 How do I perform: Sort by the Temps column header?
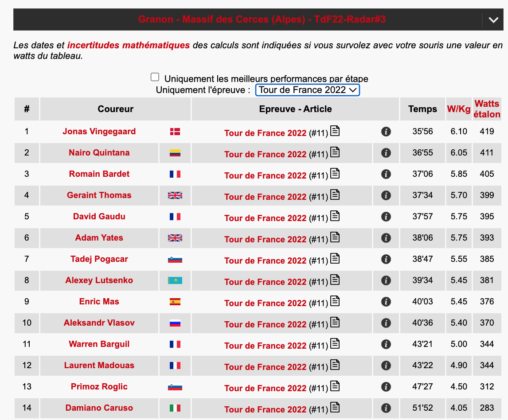point(422,109)
